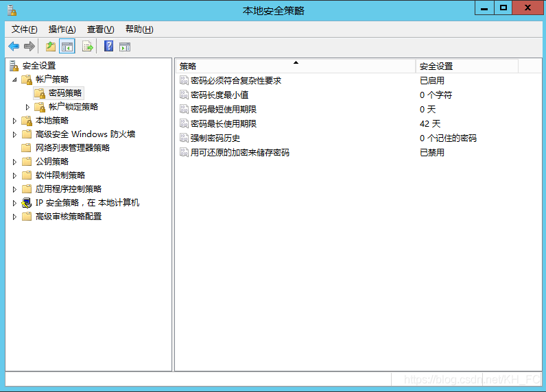Click the window title bar app icon
This screenshot has width=546, height=392.
point(12,10)
